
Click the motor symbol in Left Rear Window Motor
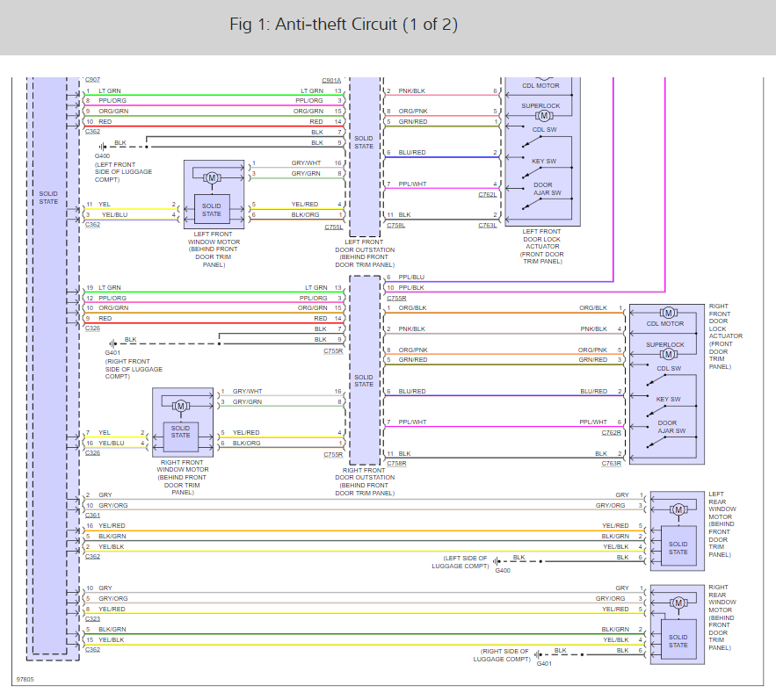point(678,509)
